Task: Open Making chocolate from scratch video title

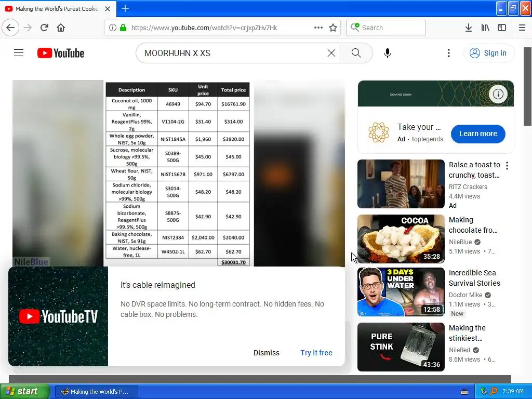Action: tap(473, 225)
